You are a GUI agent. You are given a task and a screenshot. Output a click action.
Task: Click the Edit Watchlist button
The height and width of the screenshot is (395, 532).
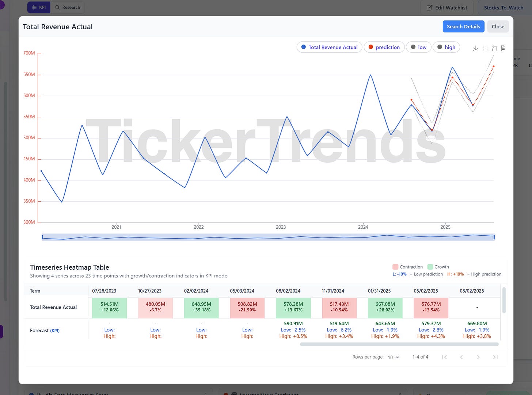point(446,8)
